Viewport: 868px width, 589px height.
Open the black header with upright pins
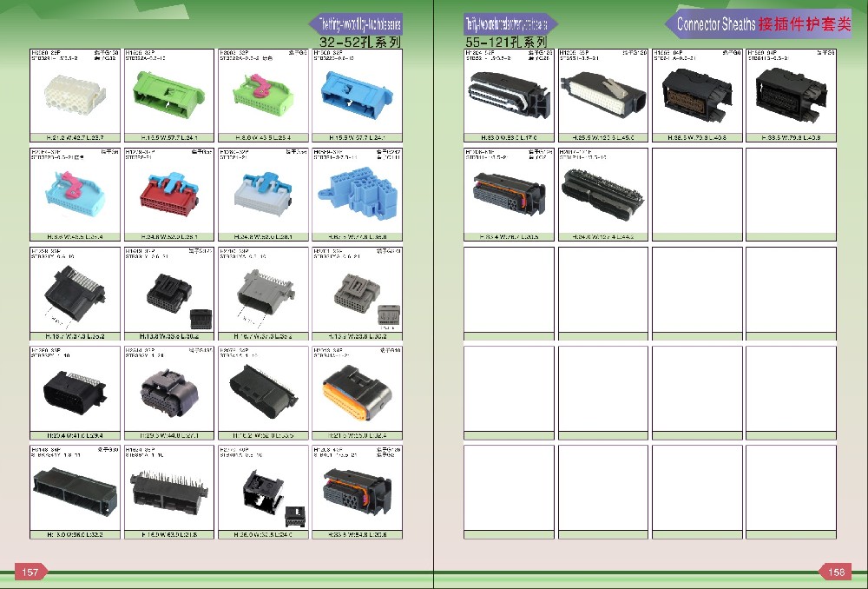click(168, 493)
